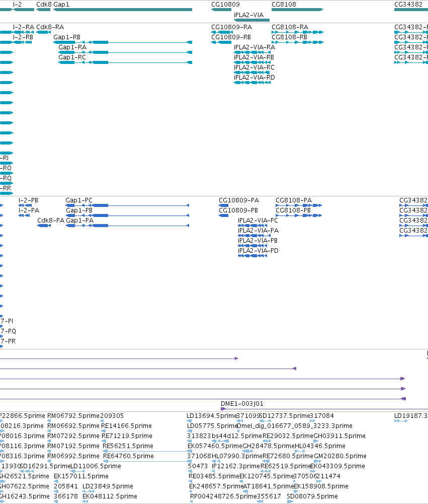This screenshot has width=428, height=504.
Task: Click the HL04346.5prime EST label
Action: 320,446
